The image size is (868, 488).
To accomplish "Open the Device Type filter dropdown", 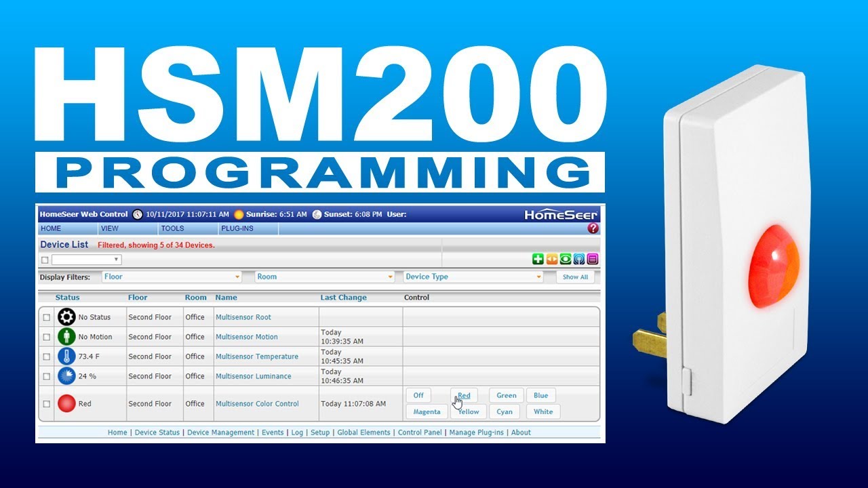I will tap(473, 277).
